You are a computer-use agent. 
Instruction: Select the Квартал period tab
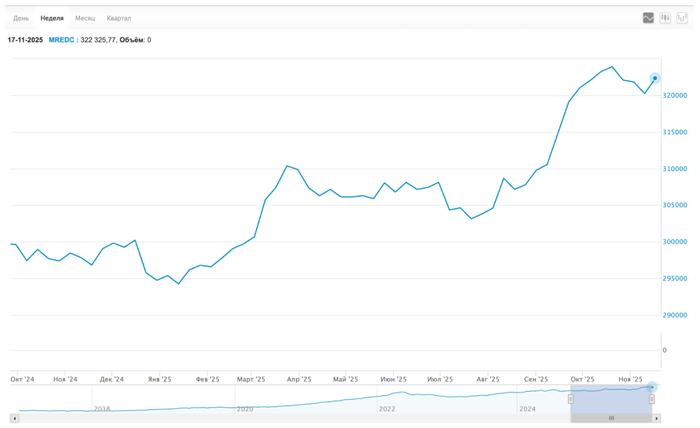(119, 18)
